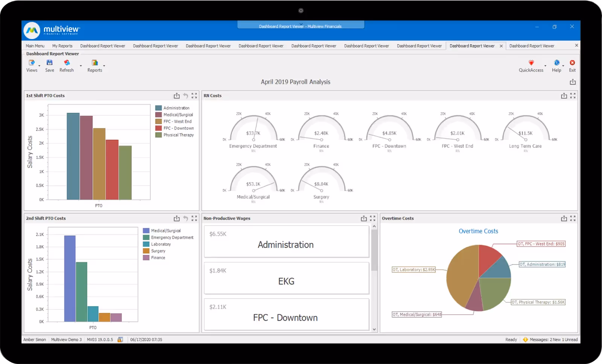Open the My Reports tab
This screenshot has width=602, height=364.
click(62, 45)
